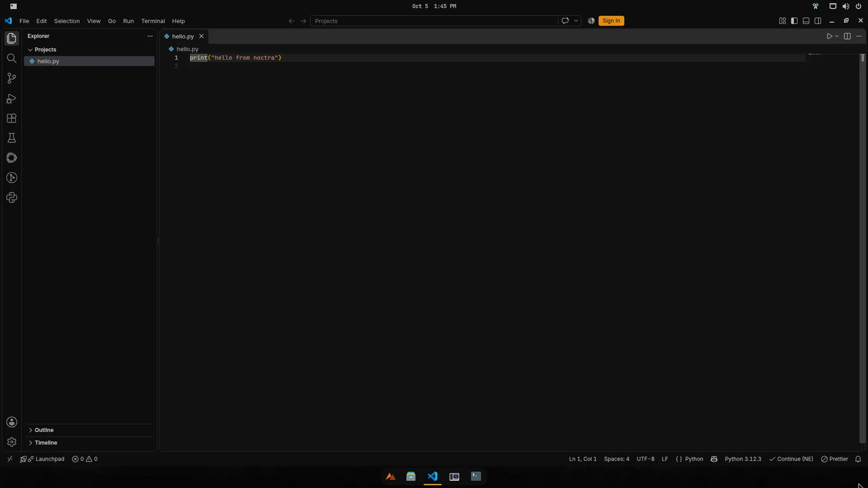
Task: Open the orange app icon in dock
Action: click(390, 477)
